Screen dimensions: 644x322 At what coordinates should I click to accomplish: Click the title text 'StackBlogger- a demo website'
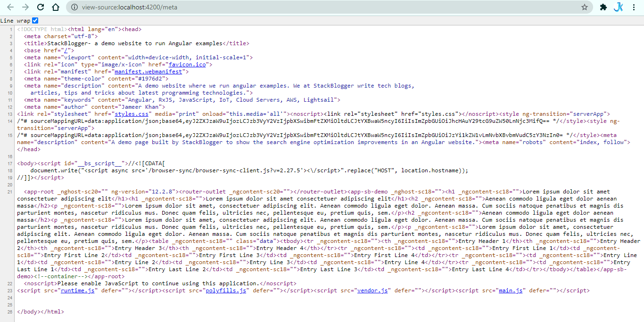[93, 43]
